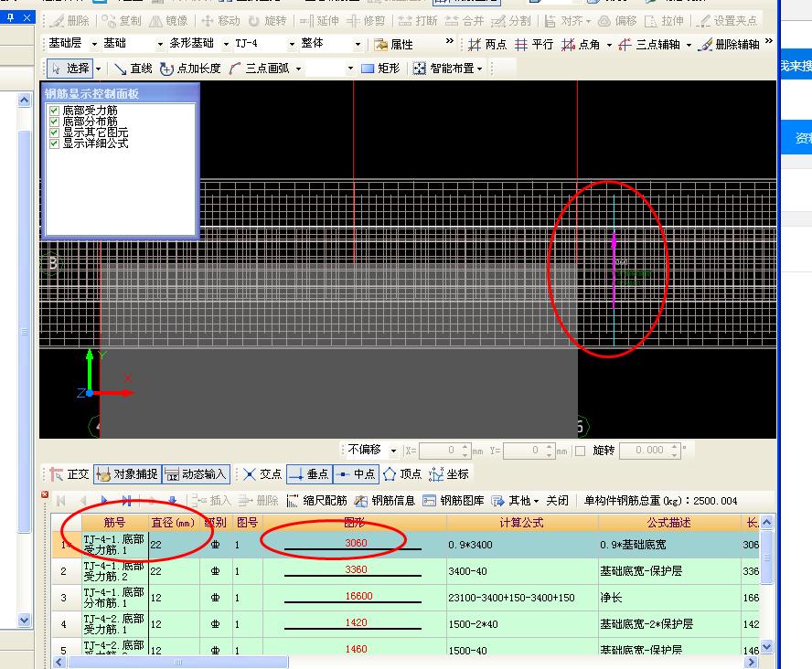Image resolution: width=812 pixels, height=669 pixels.
Task: Click the 合并 merge tool
Action: 465,21
